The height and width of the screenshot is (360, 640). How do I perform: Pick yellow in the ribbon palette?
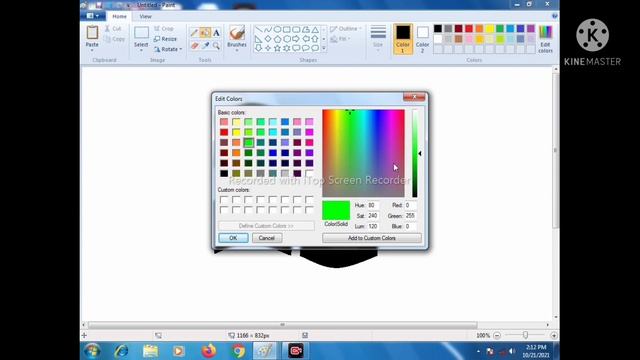[489, 29]
